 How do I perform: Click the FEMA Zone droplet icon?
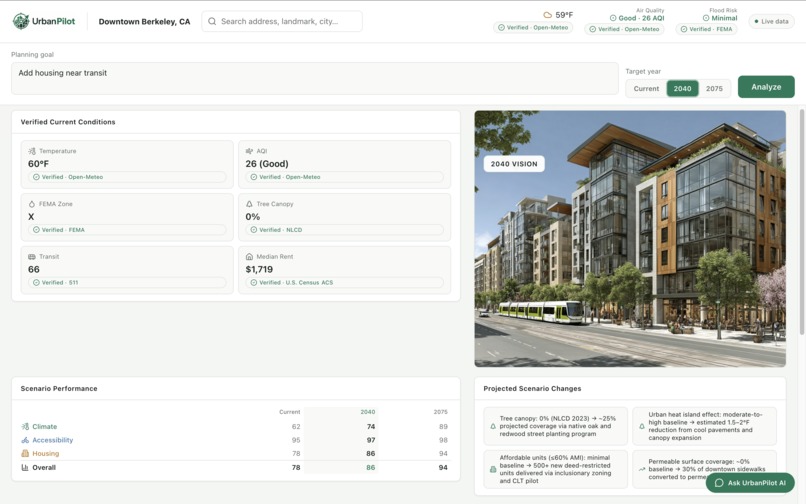tap(32, 204)
